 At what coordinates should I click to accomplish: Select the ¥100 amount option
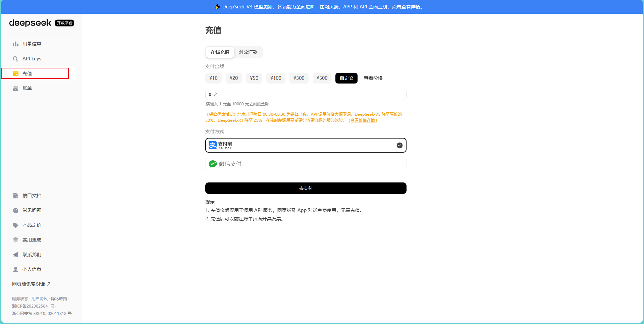(x=275, y=78)
